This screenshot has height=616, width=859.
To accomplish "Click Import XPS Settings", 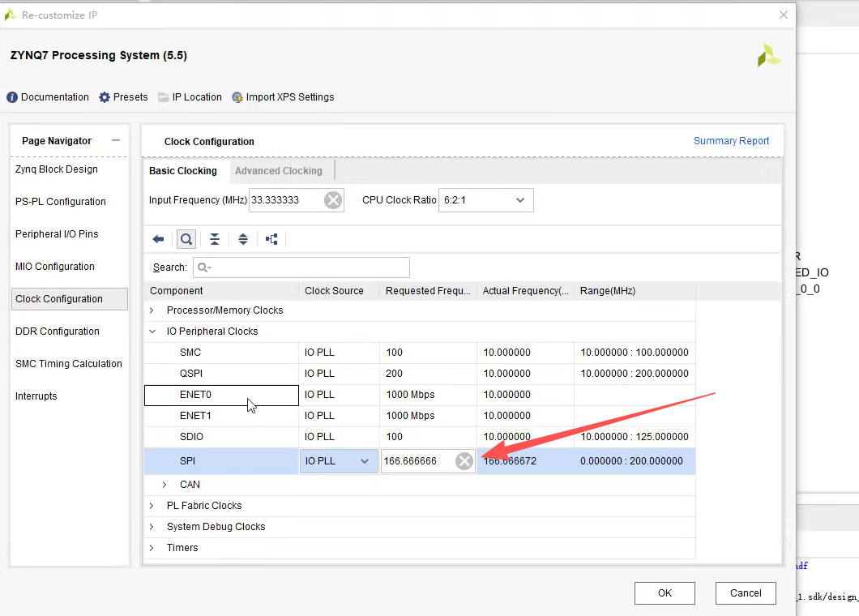I will tap(283, 97).
